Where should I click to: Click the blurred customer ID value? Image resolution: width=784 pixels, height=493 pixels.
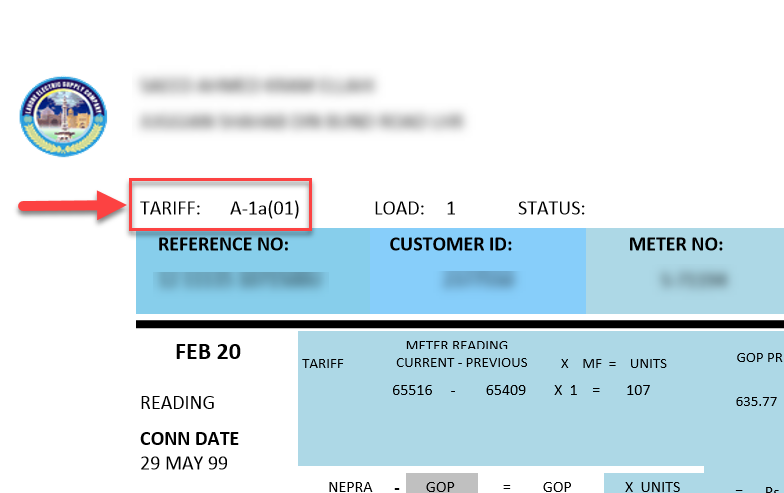[478, 280]
